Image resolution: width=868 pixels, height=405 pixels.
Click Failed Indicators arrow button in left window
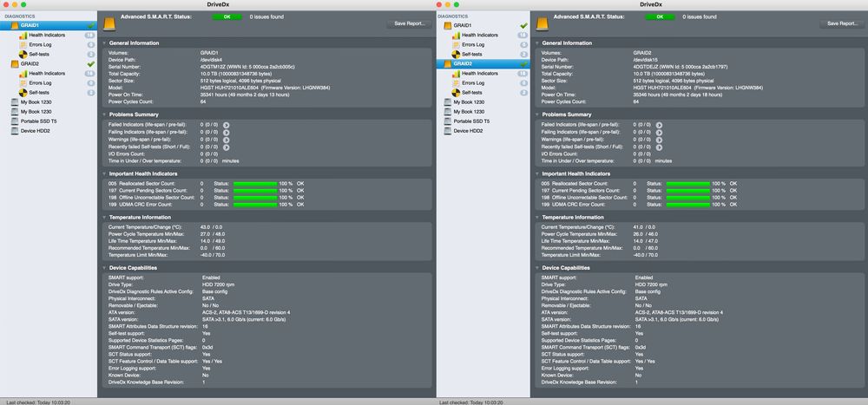tap(227, 125)
